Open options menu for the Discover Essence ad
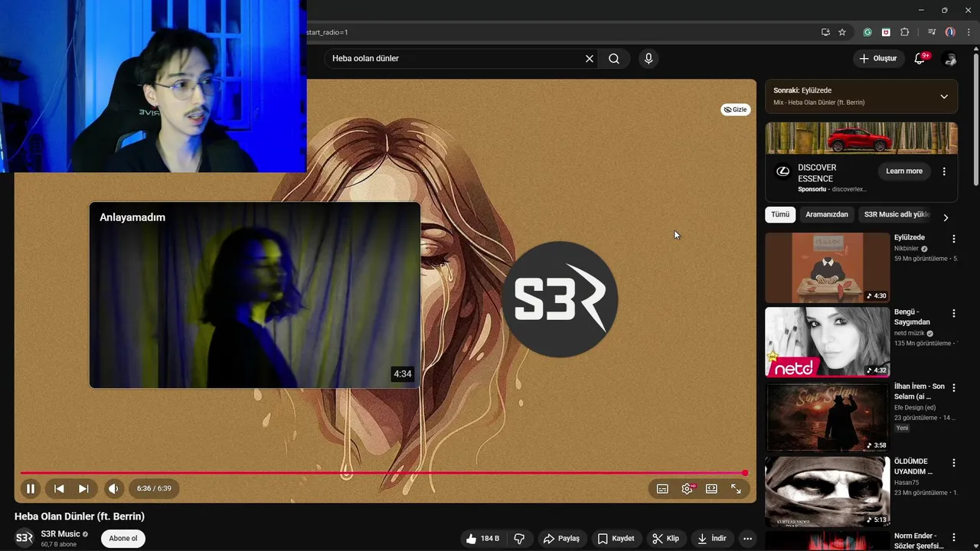This screenshot has height=551, width=980. pyautogui.click(x=944, y=171)
